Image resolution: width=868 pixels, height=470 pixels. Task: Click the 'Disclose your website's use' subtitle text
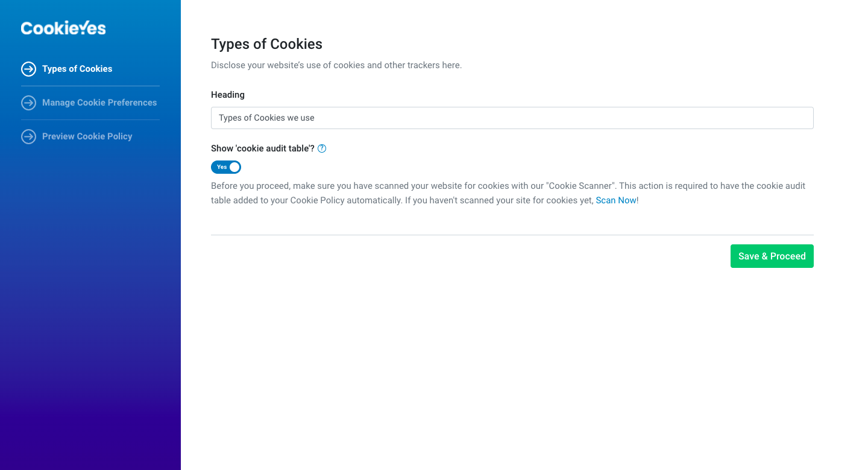pos(336,65)
